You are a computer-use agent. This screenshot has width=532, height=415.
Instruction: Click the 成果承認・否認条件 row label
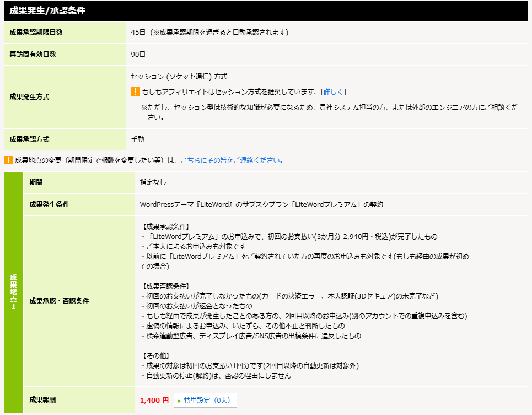[59, 301]
